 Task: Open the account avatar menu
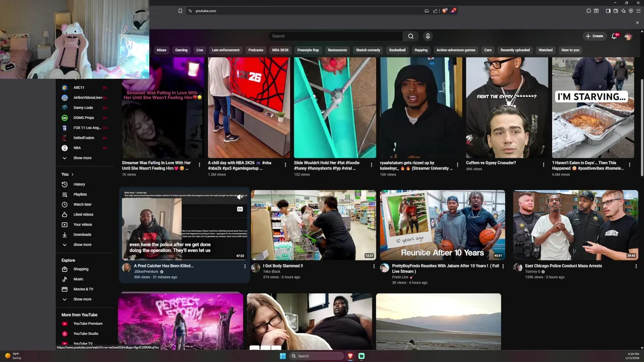pos(627,36)
